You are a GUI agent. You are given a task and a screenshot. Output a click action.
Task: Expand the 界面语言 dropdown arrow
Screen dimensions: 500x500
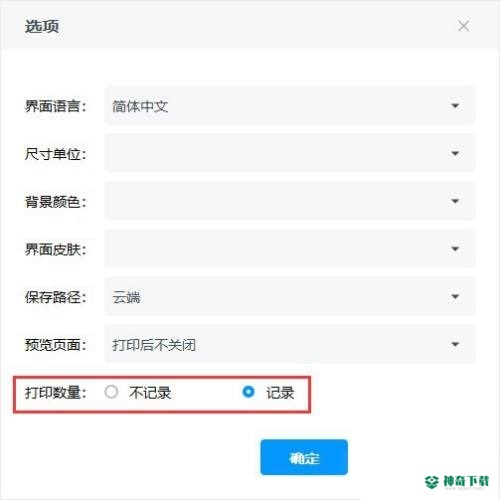point(455,106)
